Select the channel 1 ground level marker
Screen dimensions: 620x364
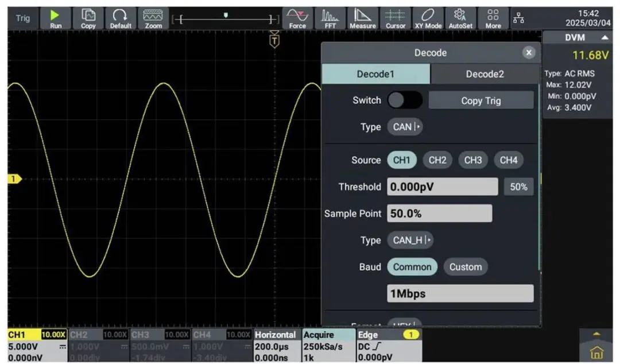(x=14, y=179)
